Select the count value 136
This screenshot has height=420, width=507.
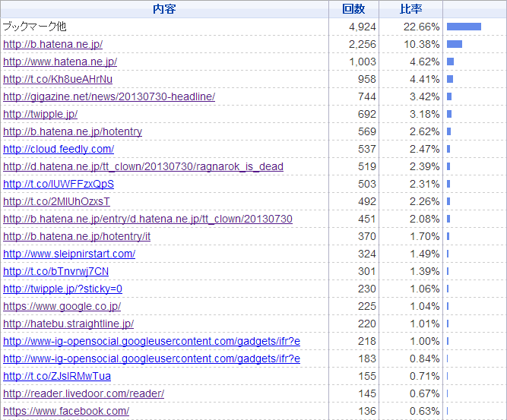(367, 411)
